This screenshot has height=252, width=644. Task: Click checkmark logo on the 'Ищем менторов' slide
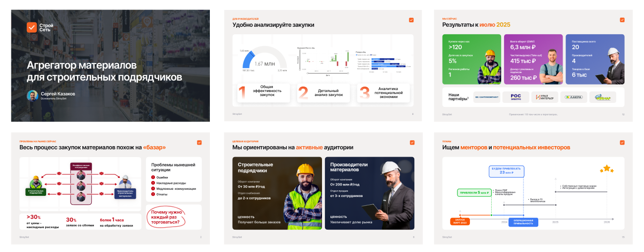pyautogui.click(x=622, y=143)
